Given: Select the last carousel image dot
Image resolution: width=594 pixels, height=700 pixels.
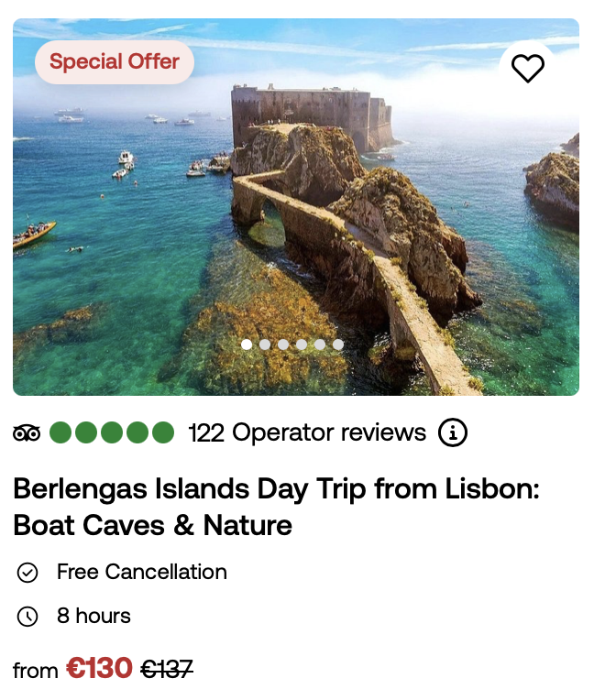Looking at the screenshot, I should tap(338, 345).
